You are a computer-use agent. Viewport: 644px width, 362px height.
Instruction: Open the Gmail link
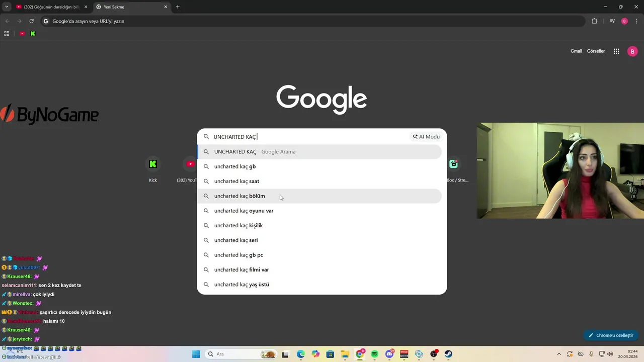tap(576, 51)
